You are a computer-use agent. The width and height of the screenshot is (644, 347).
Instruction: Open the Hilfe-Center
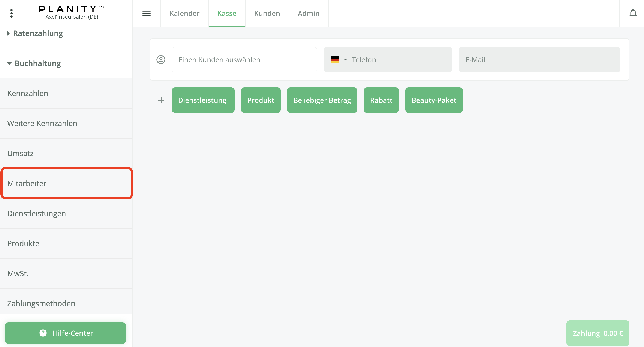click(65, 333)
